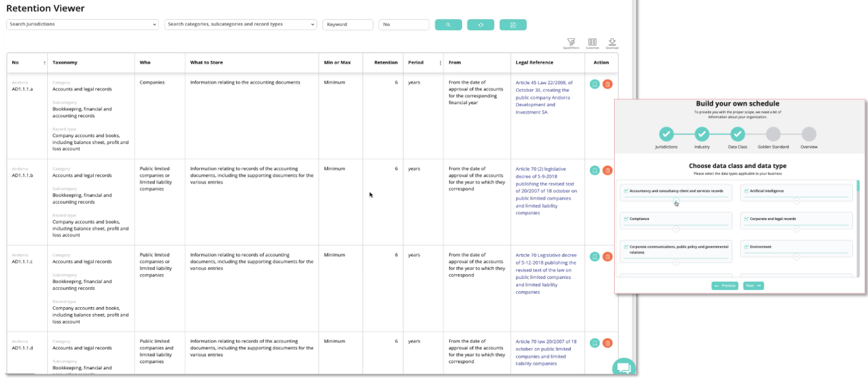This screenshot has width=868, height=379.
Task: Open Article 70 law 20/2007 reference link
Action: tap(546, 352)
